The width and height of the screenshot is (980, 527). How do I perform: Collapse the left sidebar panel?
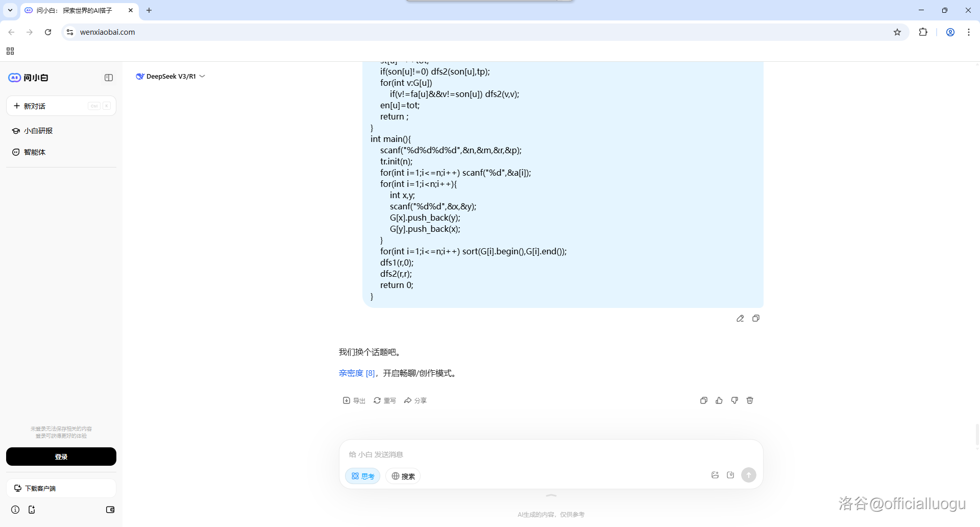pos(109,78)
